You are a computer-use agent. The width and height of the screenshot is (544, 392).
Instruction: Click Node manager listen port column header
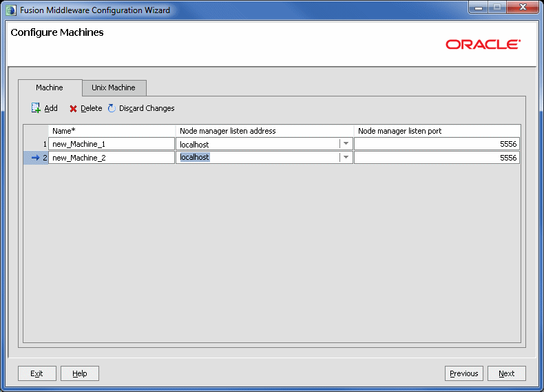(437, 131)
